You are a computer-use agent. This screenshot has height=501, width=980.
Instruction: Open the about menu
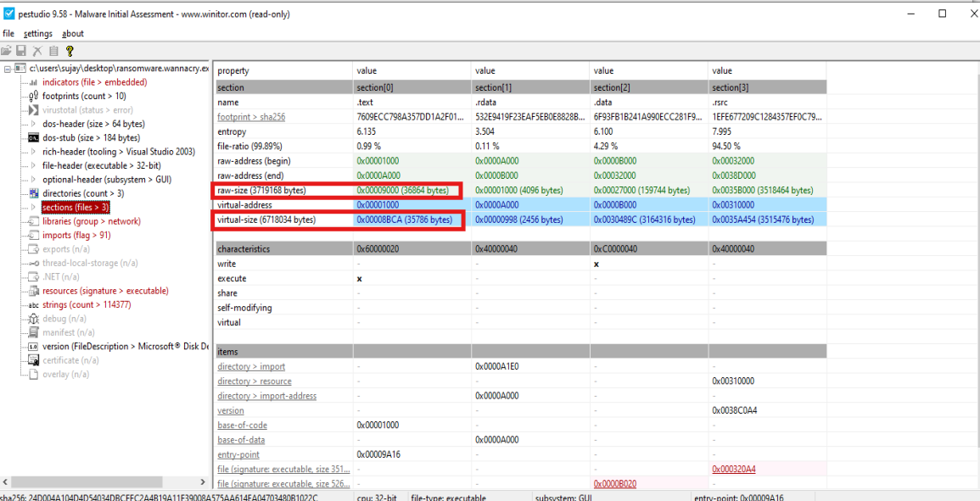click(73, 34)
